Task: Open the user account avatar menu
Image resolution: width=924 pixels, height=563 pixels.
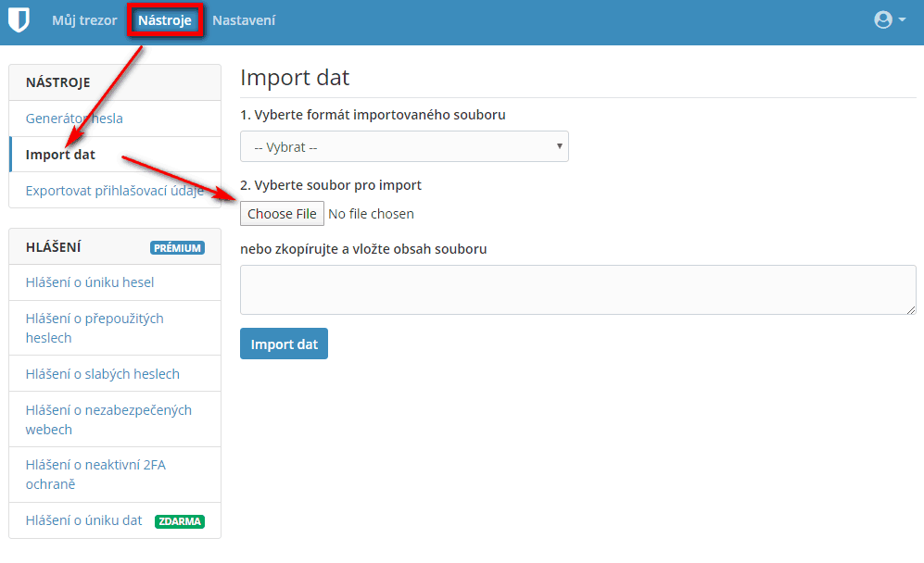Action: click(882, 20)
